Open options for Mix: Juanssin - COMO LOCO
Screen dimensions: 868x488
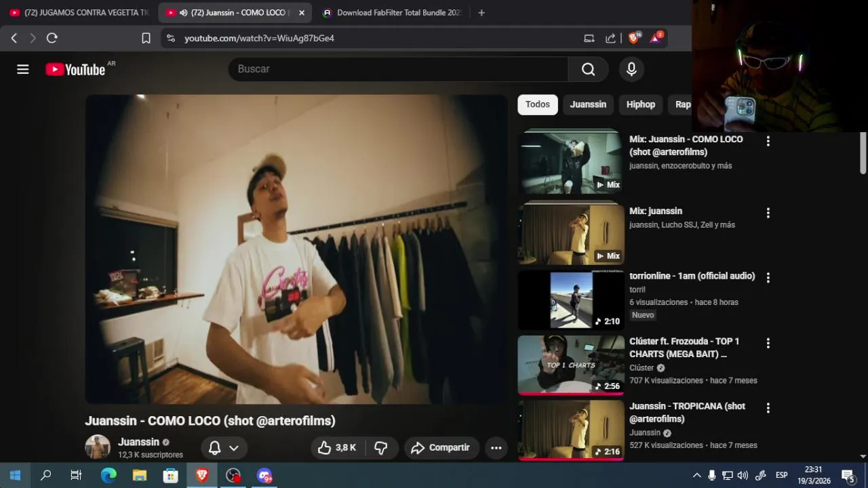point(768,141)
